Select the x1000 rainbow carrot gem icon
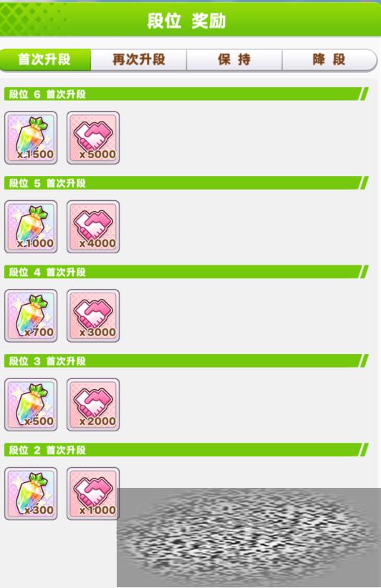Screen dimensions: 381x588 31,227
